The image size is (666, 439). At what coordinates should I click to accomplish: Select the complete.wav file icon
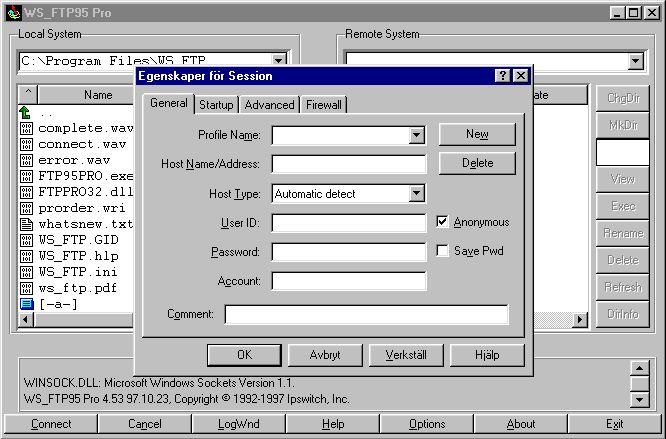[26, 128]
